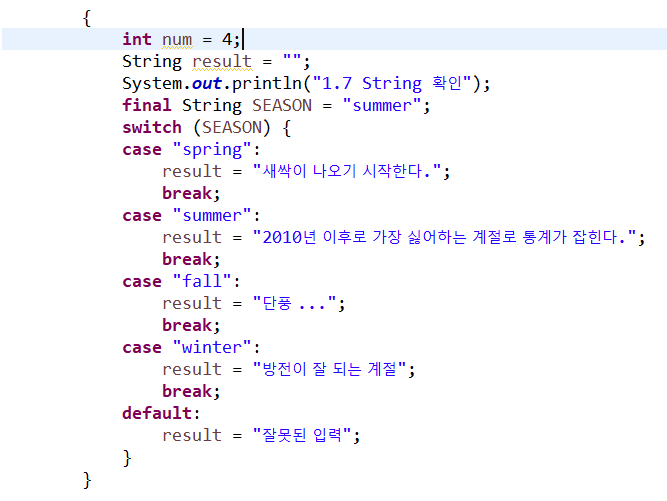The height and width of the screenshot is (501, 667).
Task: Click the underlined variable 'num'
Action: point(177,40)
